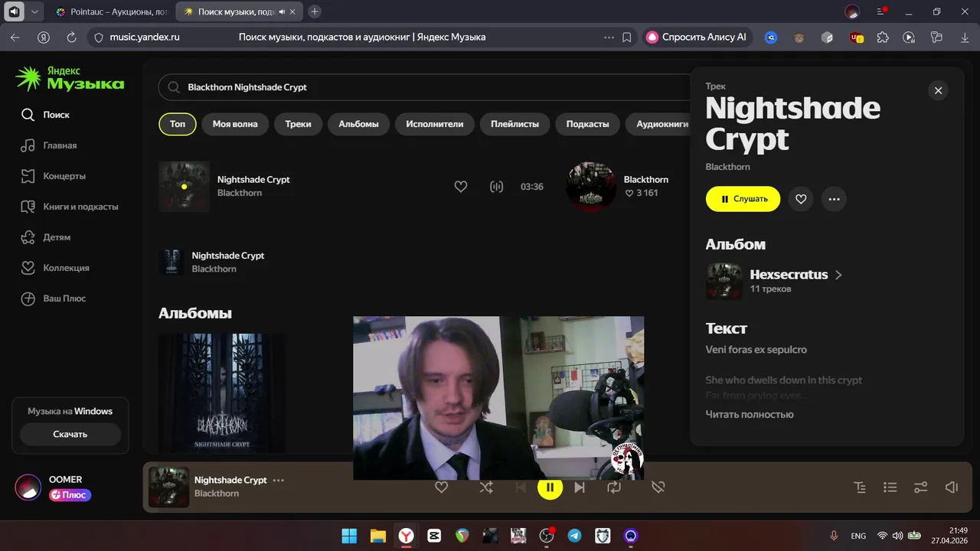The image size is (980, 551).
Task: Open Telegram from the taskbar
Action: [575, 536]
